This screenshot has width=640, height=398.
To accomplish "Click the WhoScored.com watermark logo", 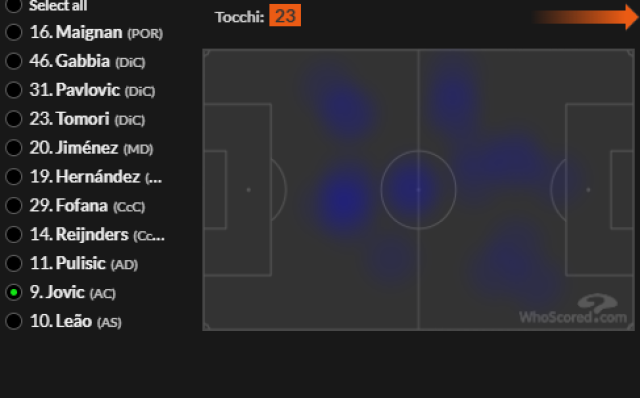I will click(x=573, y=309).
